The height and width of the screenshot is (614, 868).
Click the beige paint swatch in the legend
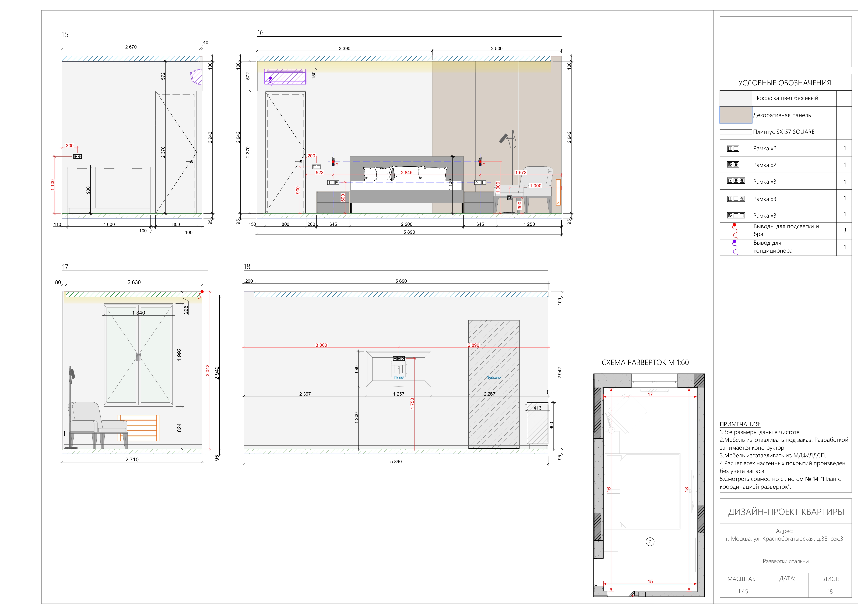tap(736, 98)
